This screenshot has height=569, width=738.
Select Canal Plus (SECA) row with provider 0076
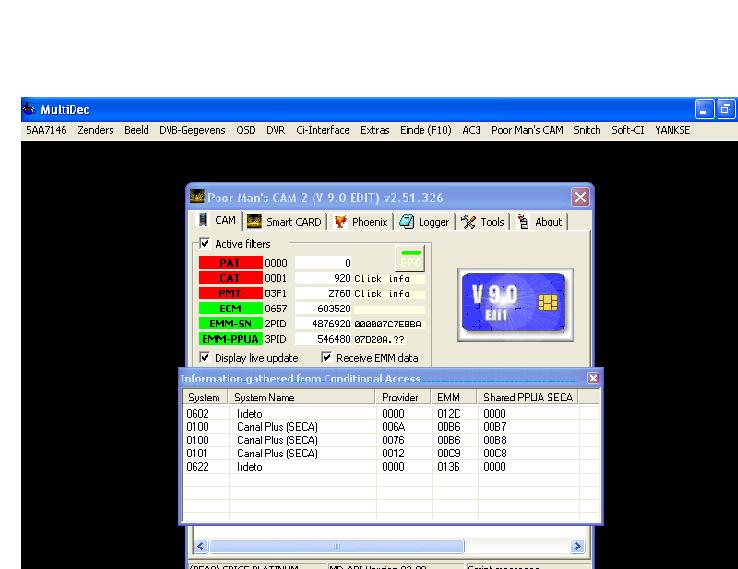coord(391,440)
